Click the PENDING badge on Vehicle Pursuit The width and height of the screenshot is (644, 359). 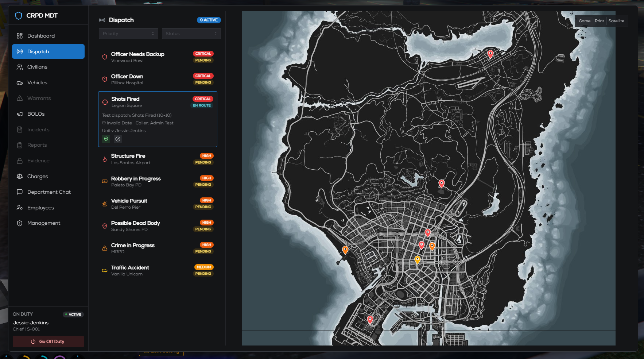pos(203,207)
